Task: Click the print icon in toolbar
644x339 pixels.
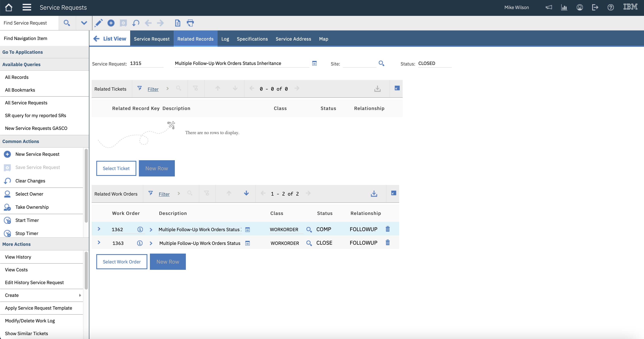Action: pyautogui.click(x=190, y=23)
